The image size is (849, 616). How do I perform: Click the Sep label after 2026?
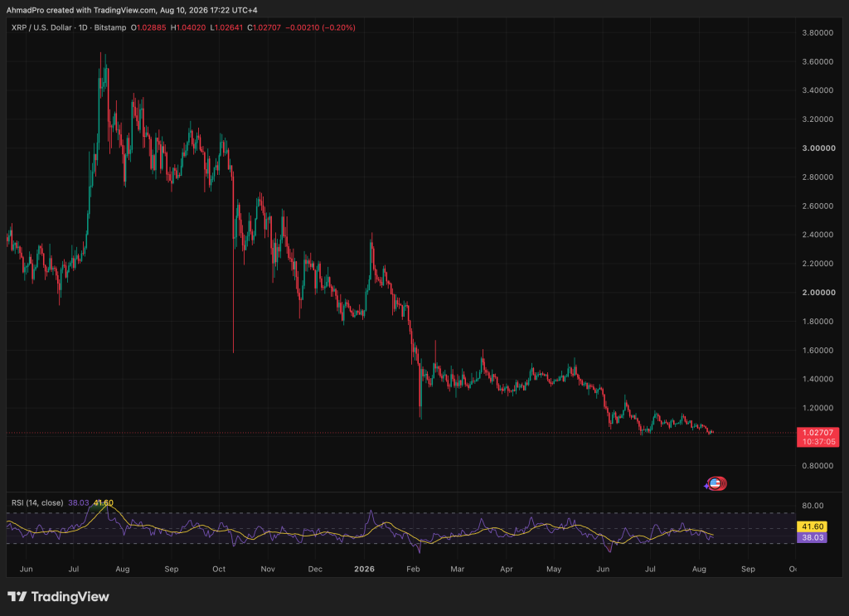click(x=748, y=569)
